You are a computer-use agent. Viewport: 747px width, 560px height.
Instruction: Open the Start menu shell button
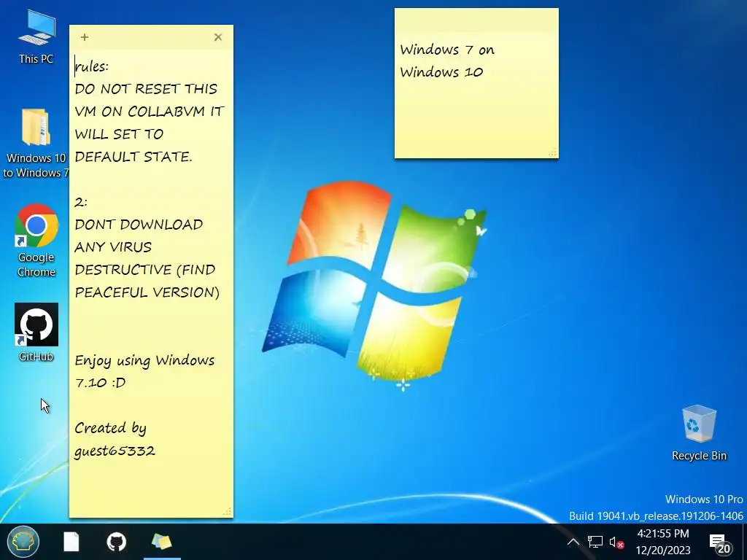coord(23,542)
